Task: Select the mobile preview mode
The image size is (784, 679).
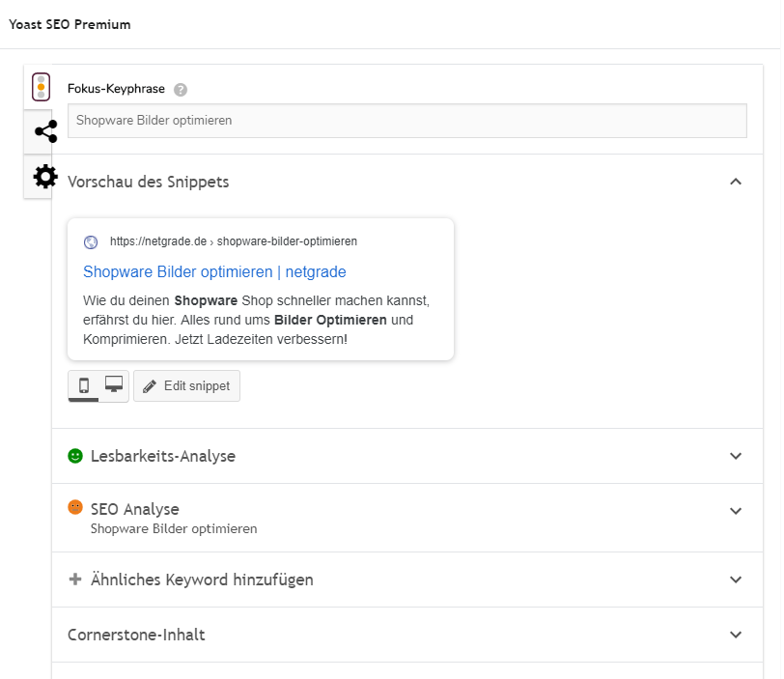Action: 84,385
